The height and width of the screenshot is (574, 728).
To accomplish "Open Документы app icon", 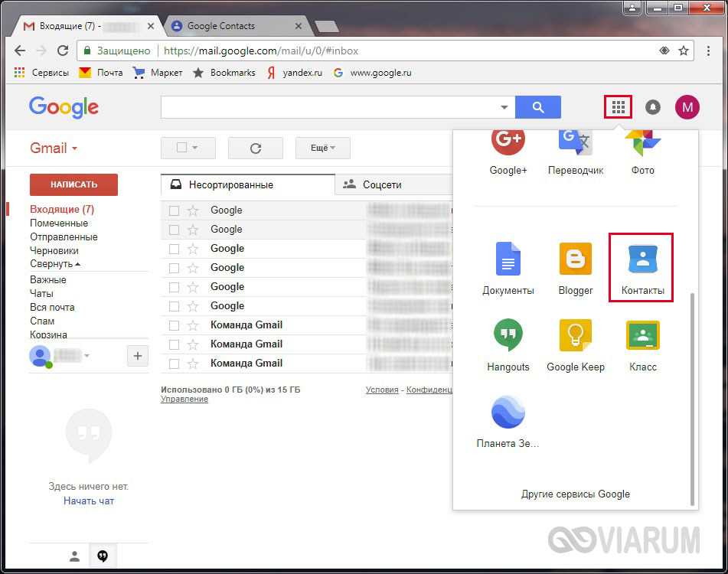I will [x=508, y=267].
